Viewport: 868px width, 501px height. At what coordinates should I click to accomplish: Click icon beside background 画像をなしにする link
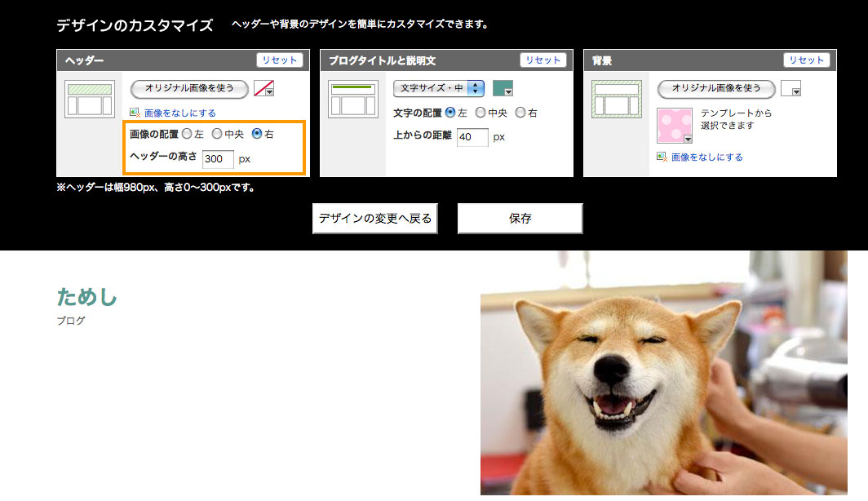[662, 157]
